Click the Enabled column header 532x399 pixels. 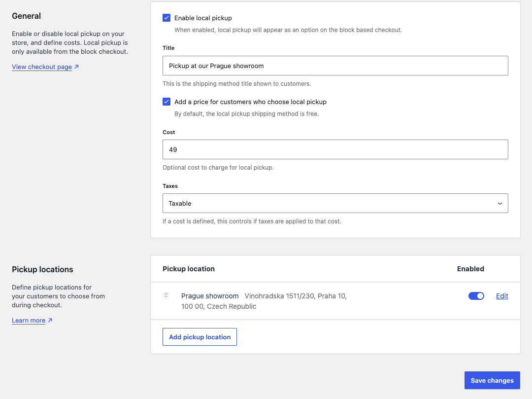[x=470, y=269]
